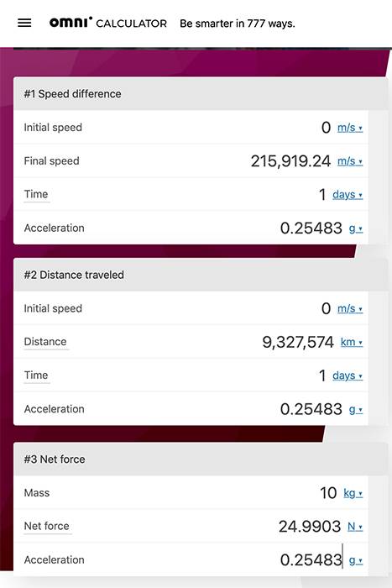Viewport: 392px width, 588px height.
Task: Open the hamburger menu icon
Action: pos(24,23)
